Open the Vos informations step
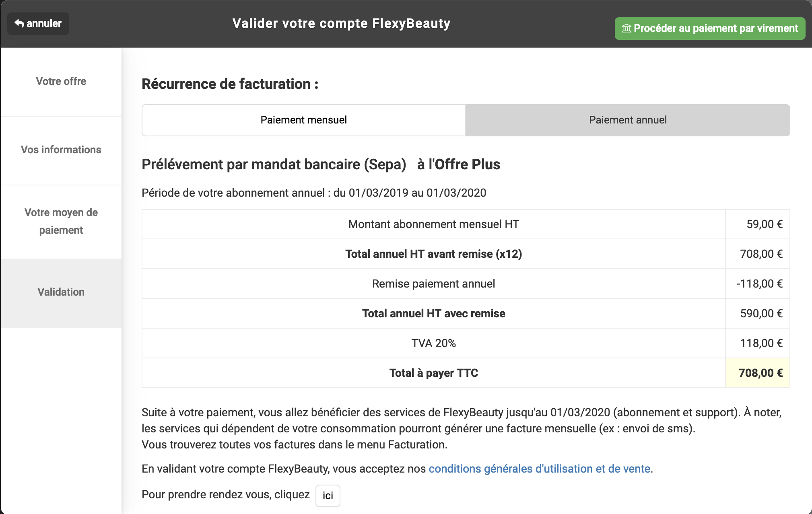 pos(61,150)
